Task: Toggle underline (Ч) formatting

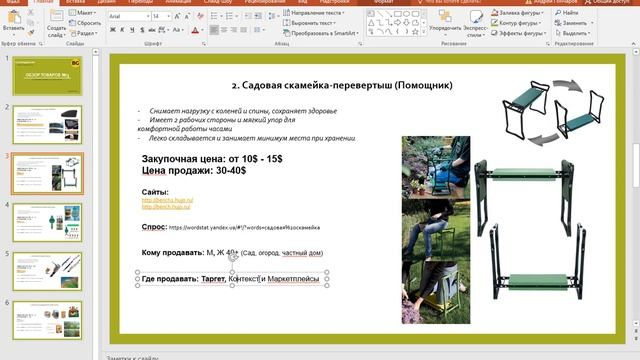Action: [132, 30]
